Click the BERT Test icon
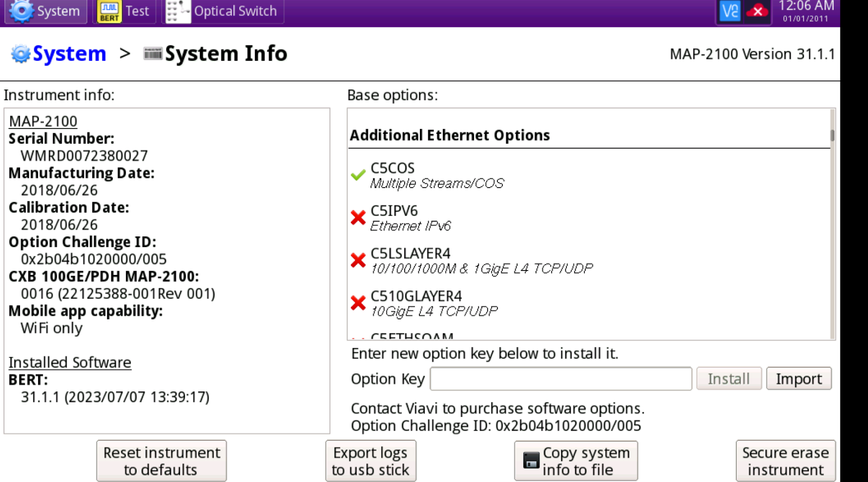Screen dimensions: 868x482 pos(109,11)
